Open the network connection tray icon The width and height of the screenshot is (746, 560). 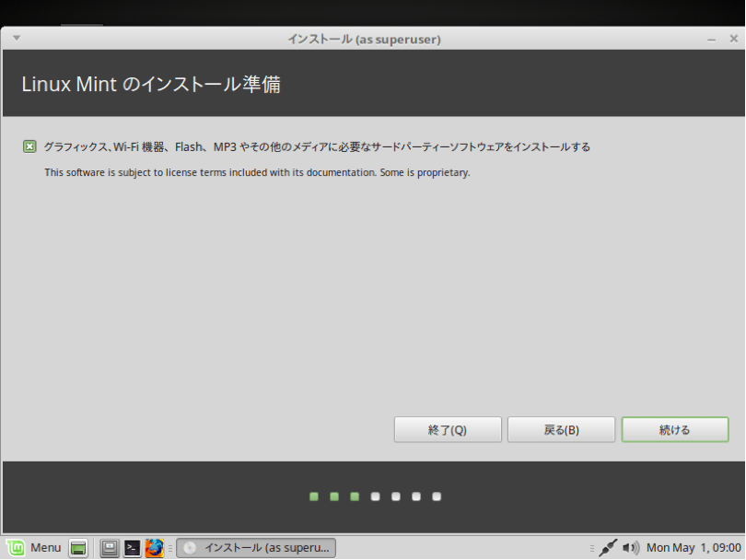tap(608, 548)
